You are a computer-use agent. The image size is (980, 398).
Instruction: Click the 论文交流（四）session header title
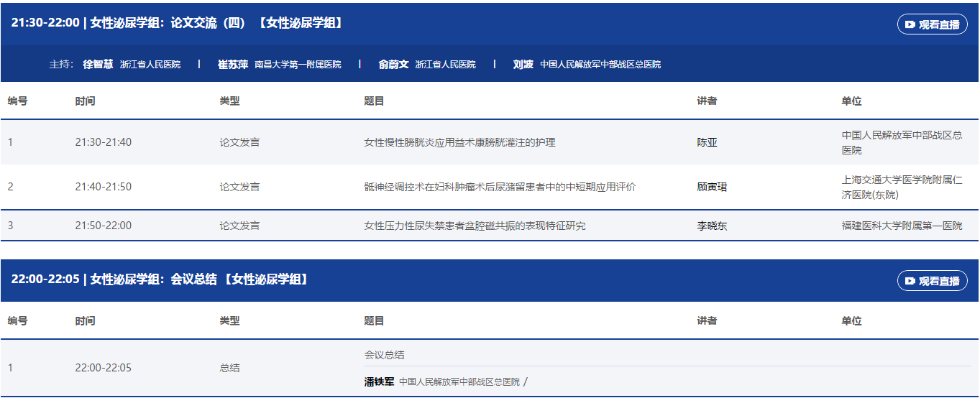[x=177, y=23]
